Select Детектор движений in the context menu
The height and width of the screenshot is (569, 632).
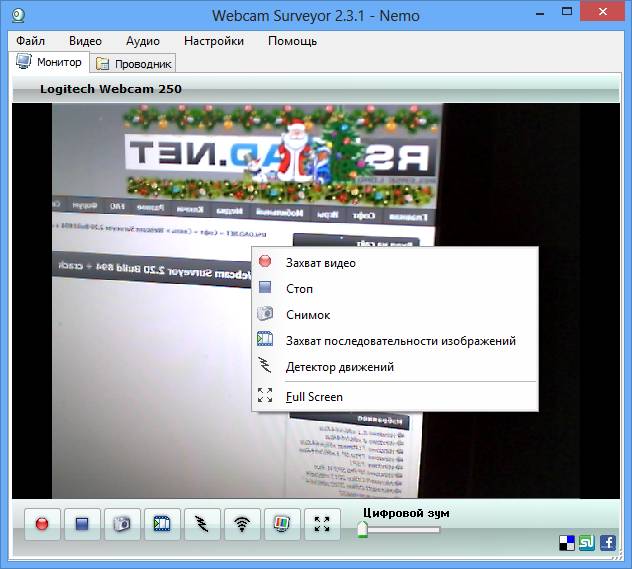tap(395, 367)
